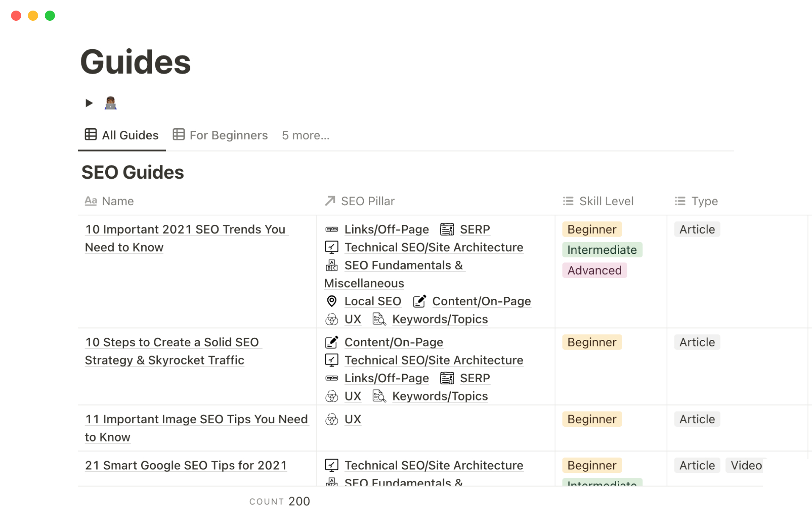This screenshot has width=812, height=508.
Task: Click Links/Off-Page chain icon in first row
Action: 332,229
